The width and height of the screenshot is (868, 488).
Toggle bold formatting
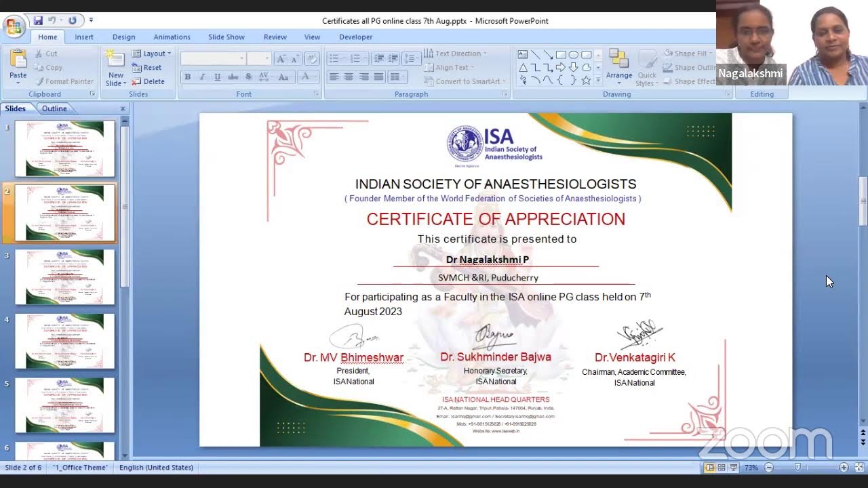coord(188,77)
